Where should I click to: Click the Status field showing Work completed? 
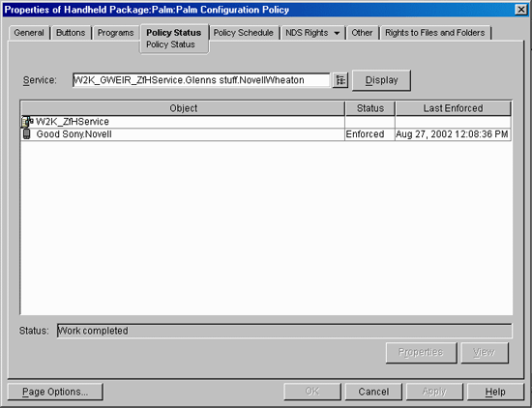(284, 331)
